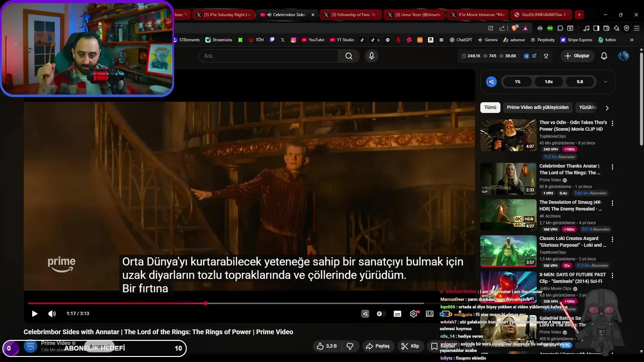Open The Desolation of Smaug title link

pos(571,206)
